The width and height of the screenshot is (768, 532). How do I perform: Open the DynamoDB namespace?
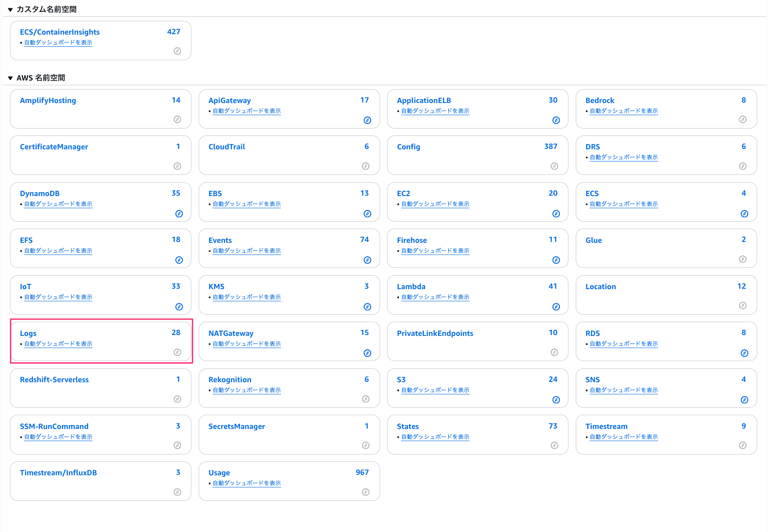(x=40, y=193)
